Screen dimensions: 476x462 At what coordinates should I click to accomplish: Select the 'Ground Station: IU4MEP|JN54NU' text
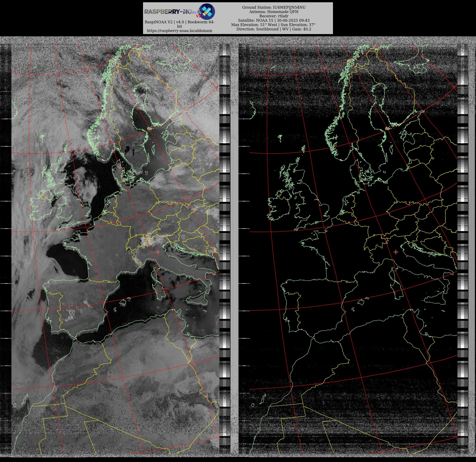tap(274, 7)
